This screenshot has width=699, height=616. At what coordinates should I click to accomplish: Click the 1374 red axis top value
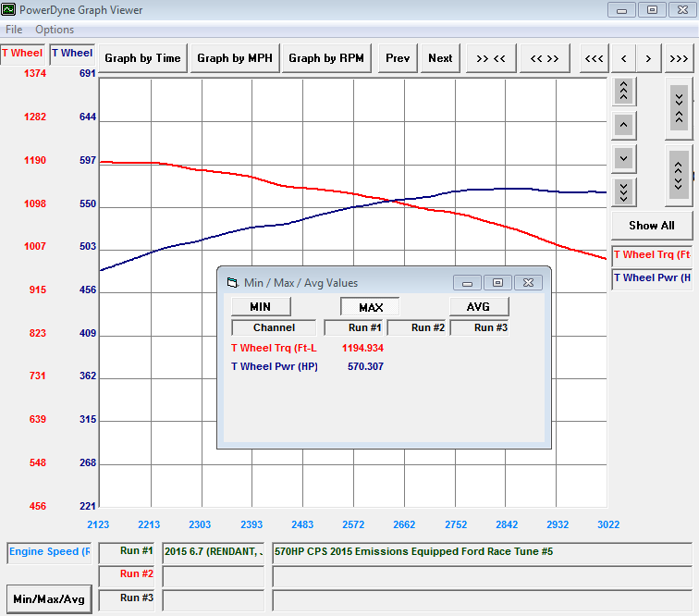pos(35,74)
